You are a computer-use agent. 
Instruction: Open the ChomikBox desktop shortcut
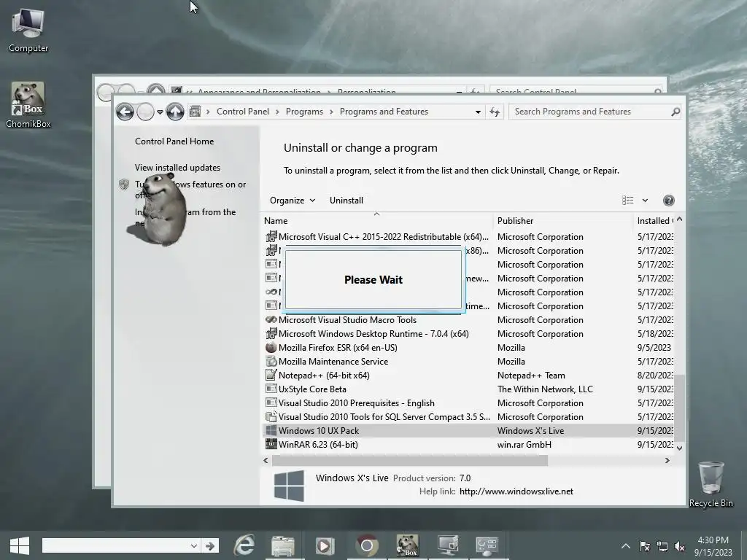[x=28, y=105]
